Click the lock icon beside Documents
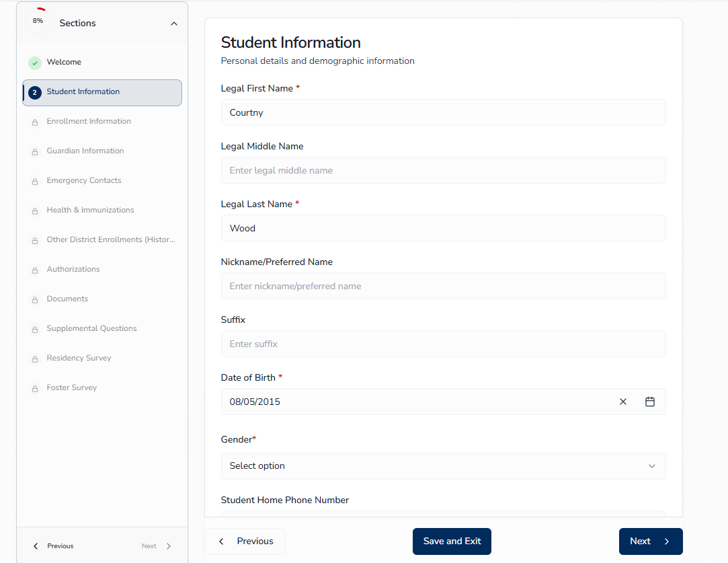This screenshot has width=728, height=563. coord(35,300)
